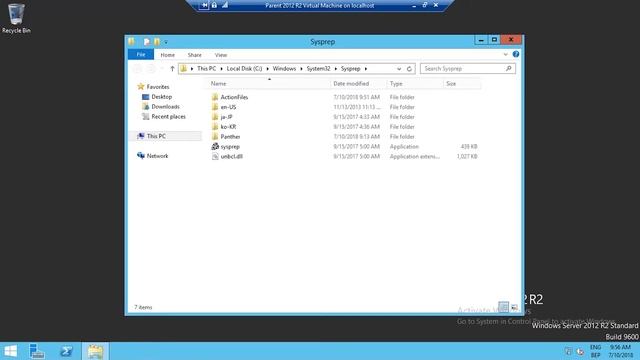Viewport: 640px width, 360px height.
Task: Open address bar history dropdown
Action: tap(399, 69)
